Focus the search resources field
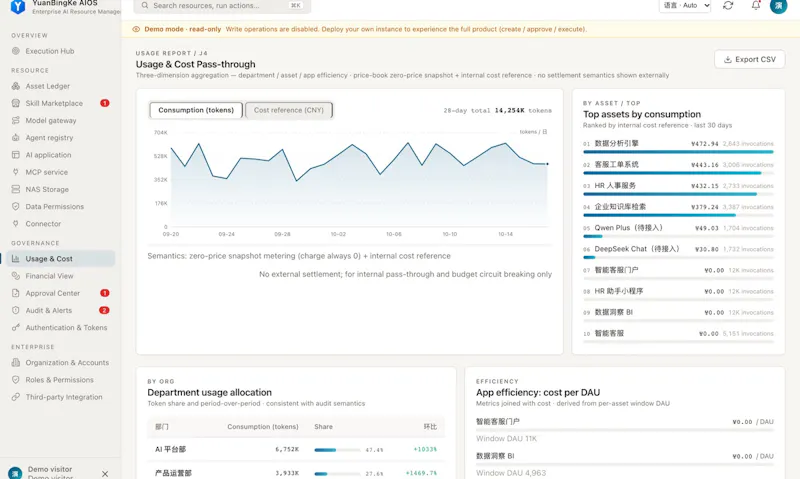The image size is (800, 479). (x=222, y=6)
